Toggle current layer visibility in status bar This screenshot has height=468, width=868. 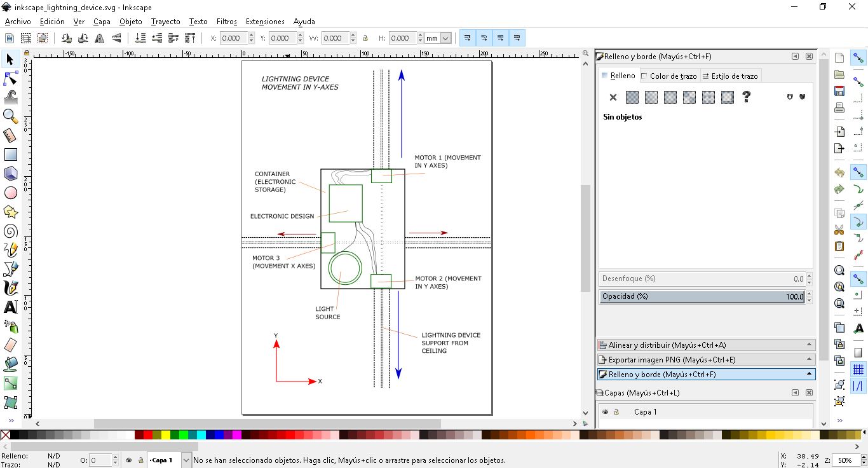[129, 460]
